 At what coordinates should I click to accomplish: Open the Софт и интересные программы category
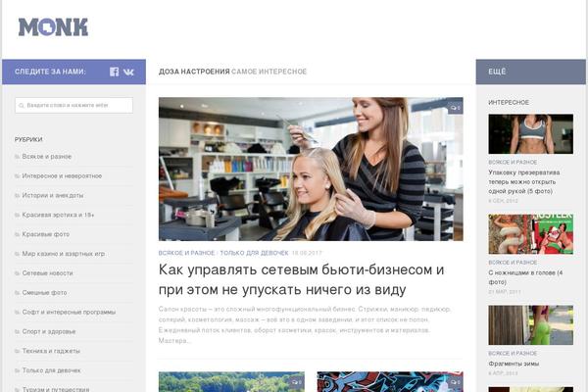[69, 312]
